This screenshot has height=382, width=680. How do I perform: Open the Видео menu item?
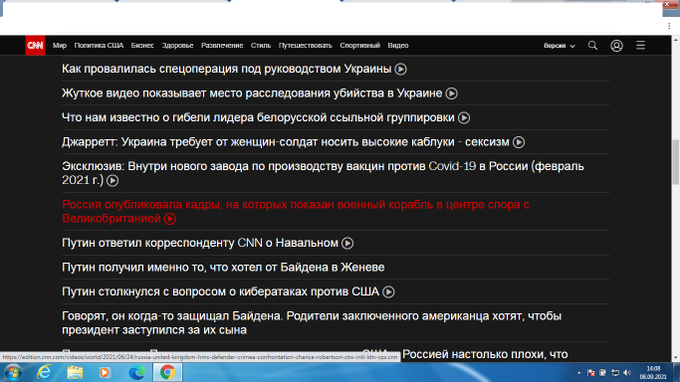[398, 46]
